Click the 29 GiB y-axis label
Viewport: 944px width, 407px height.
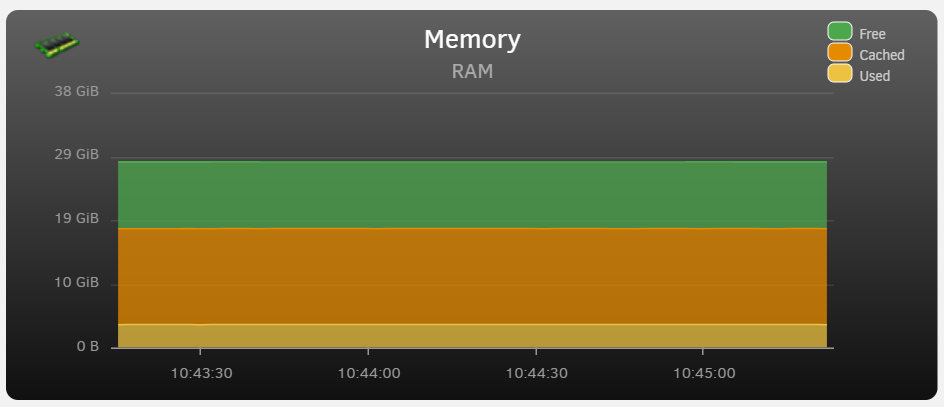[76, 155]
